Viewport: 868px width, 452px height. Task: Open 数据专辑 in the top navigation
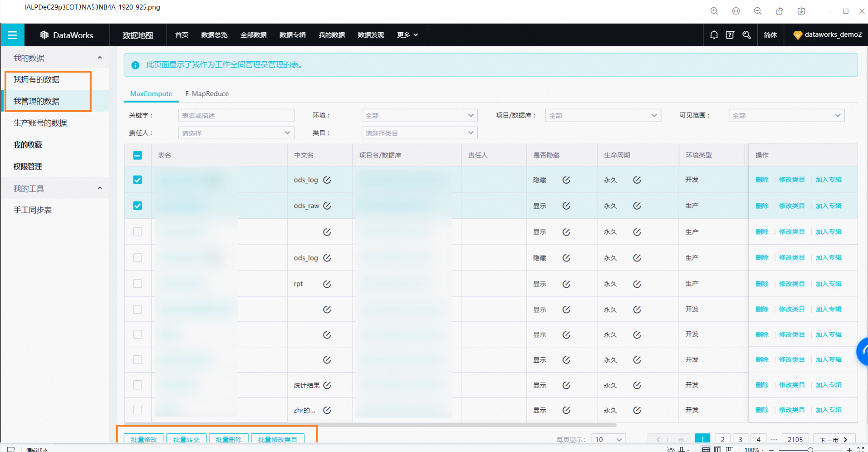point(292,35)
